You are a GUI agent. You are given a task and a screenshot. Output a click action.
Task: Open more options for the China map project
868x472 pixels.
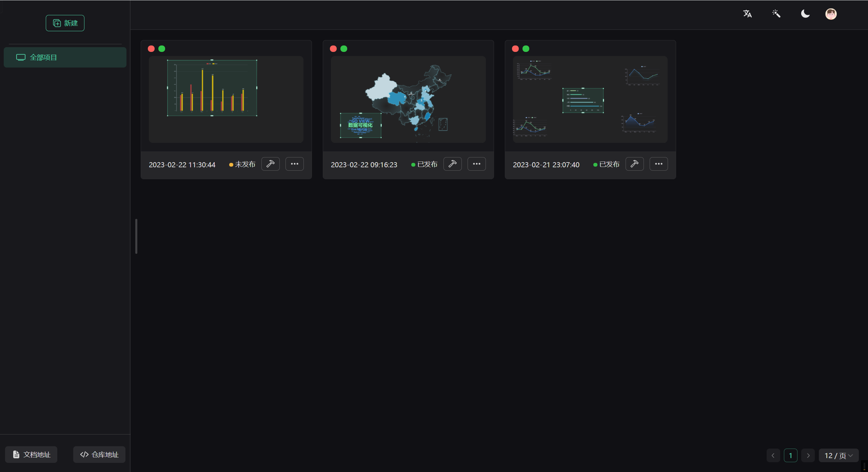click(476, 164)
